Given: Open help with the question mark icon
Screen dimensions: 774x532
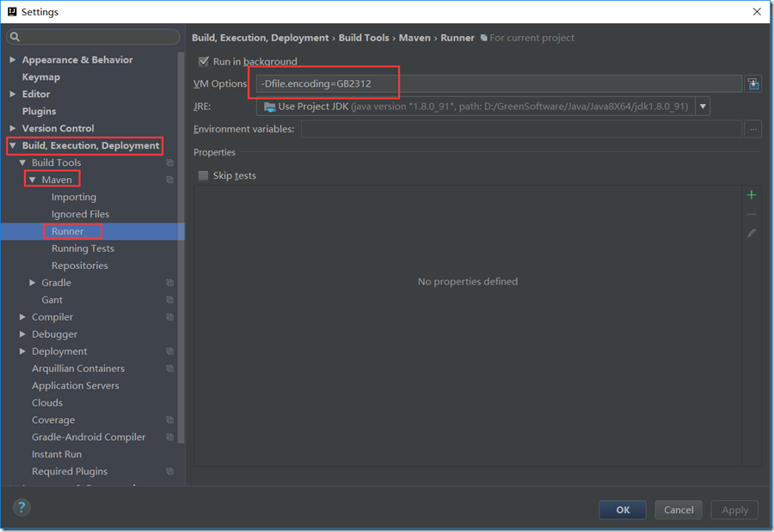Looking at the screenshot, I should (x=21, y=507).
